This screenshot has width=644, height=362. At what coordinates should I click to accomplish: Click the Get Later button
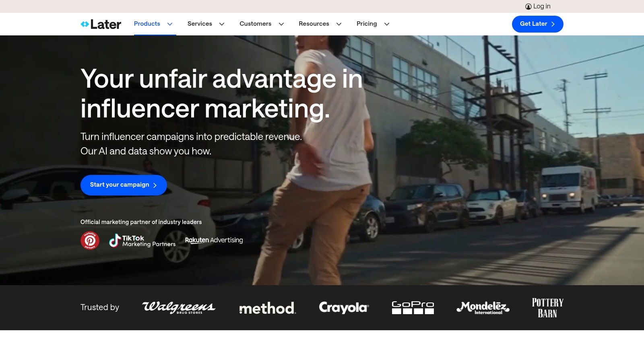click(537, 24)
